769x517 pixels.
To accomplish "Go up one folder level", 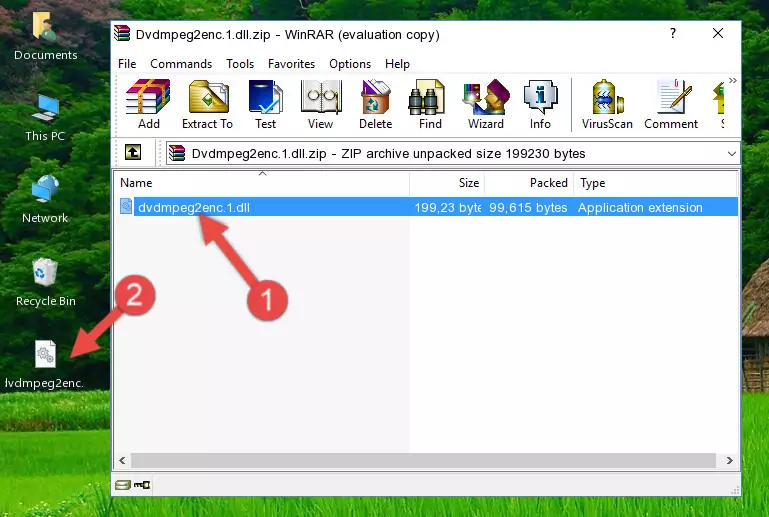I will pyautogui.click(x=133, y=153).
